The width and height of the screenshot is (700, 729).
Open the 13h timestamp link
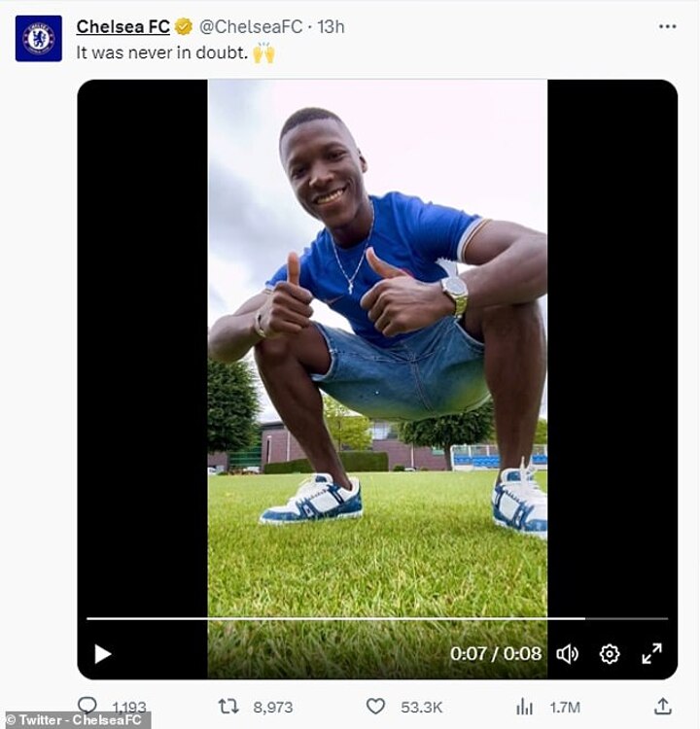pyautogui.click(x=331, y=26)
